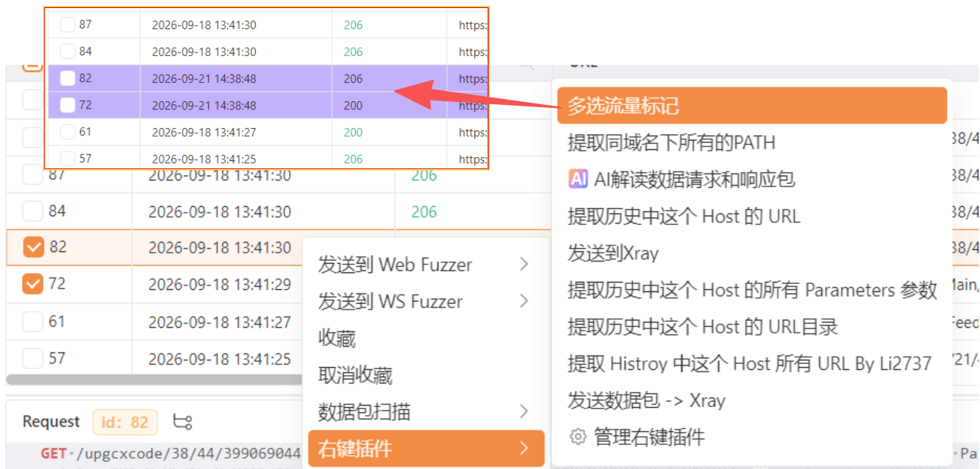Click the green 206 status in main row 87

(424, 175)
